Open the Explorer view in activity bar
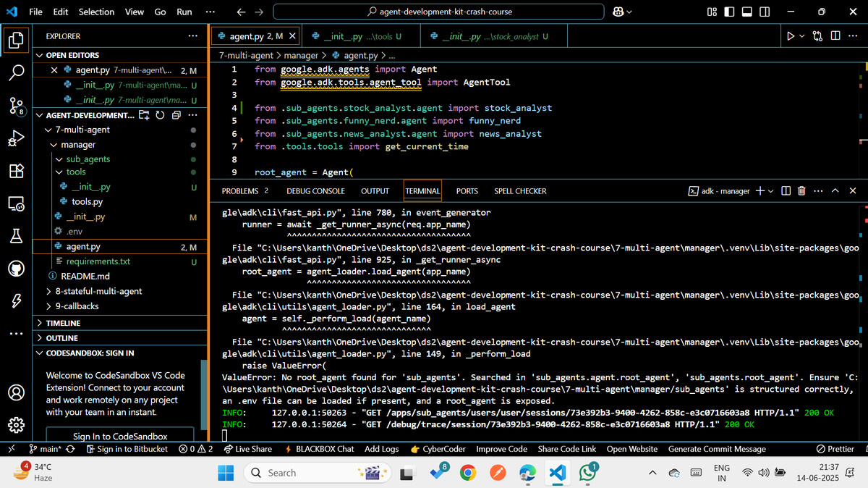This screenshot has height=488, width=868. 16,40
